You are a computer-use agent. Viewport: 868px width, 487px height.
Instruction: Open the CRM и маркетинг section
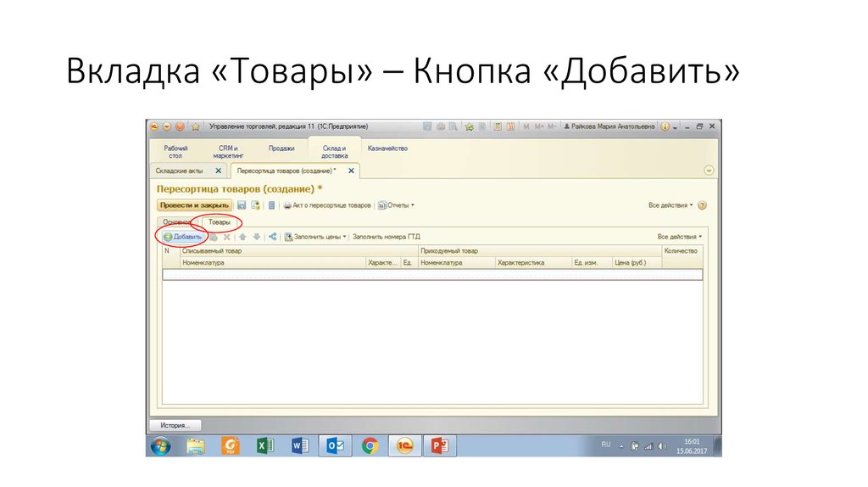point(228,152)
